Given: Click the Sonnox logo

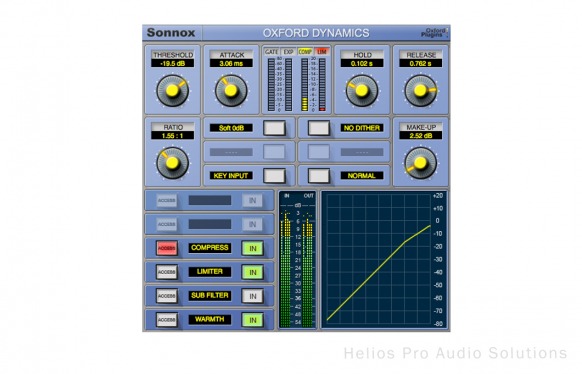Looking at the screenshot, I should pos(171,33).
